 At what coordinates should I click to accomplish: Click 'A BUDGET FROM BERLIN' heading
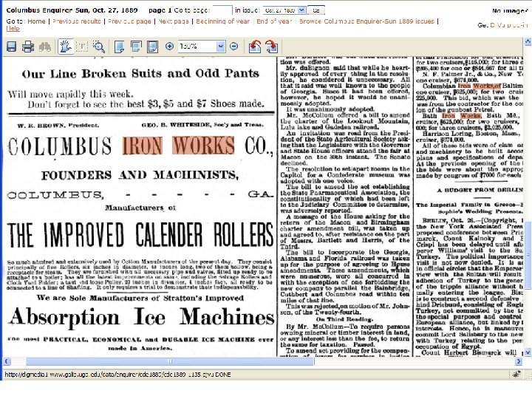click(480, 190)
